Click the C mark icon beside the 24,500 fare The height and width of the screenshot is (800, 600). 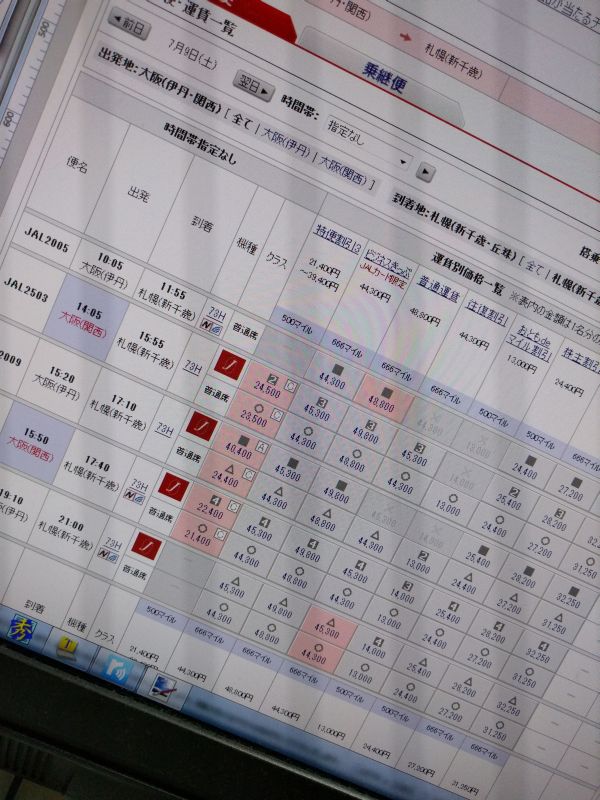(291, 387)
